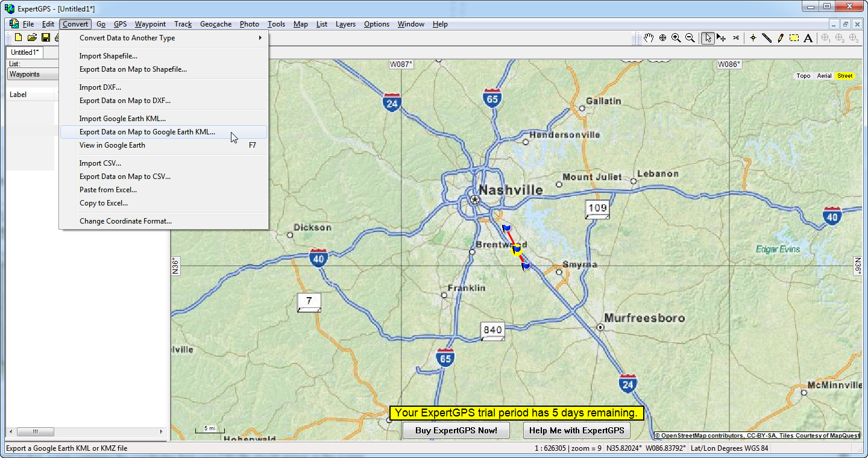
Task: Switch map to Aerial view
Action: (824, 76)
